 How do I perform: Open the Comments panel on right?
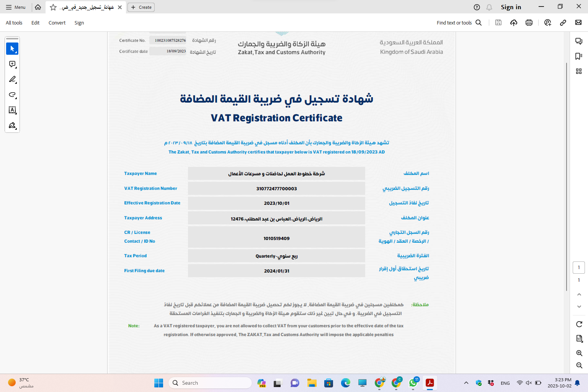coord(579,41)
